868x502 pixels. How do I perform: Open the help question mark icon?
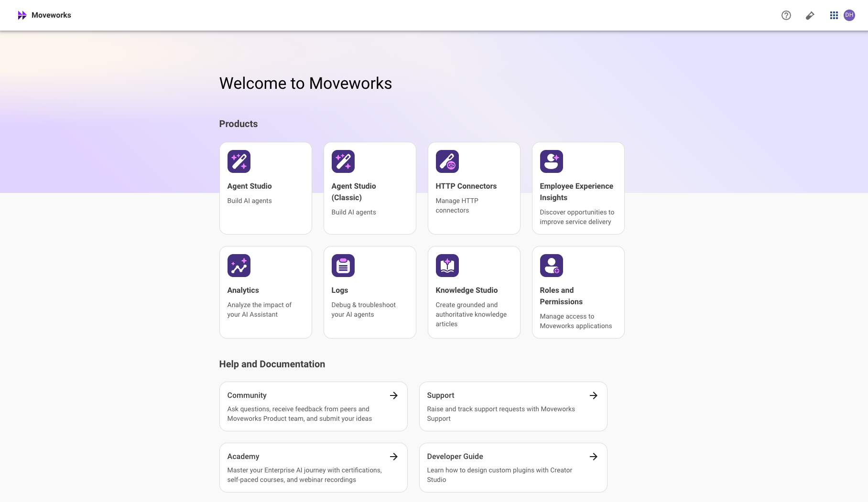pos(786,15)
